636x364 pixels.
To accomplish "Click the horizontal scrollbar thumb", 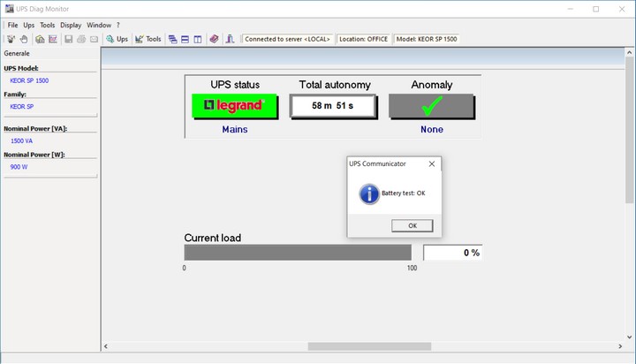I will point(369,346).
